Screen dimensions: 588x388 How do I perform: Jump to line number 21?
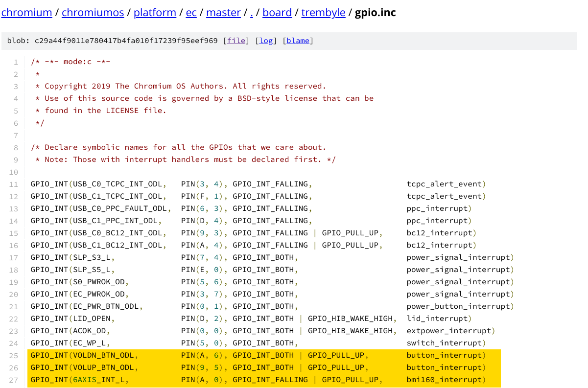point(14,306)
